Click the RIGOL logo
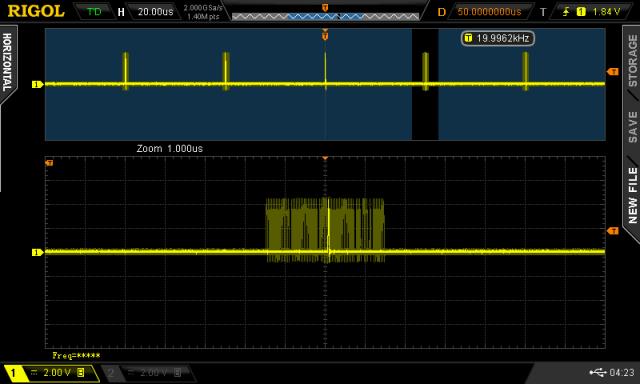The image size is (640, 384). click(36, 11)
